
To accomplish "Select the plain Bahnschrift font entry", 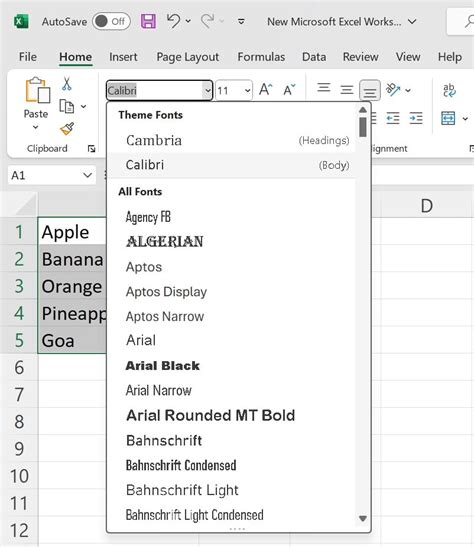I will pyautogui.click(x=231, y=440).
